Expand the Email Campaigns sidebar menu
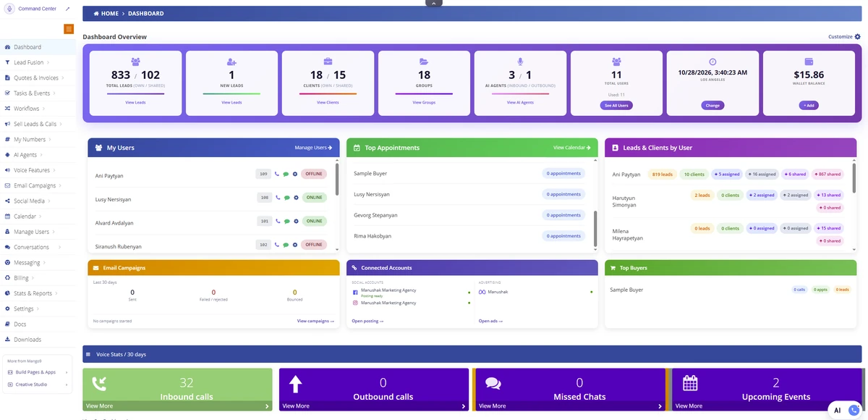The height and width of the screenshot is (420, 868). (x=38, y=185)
